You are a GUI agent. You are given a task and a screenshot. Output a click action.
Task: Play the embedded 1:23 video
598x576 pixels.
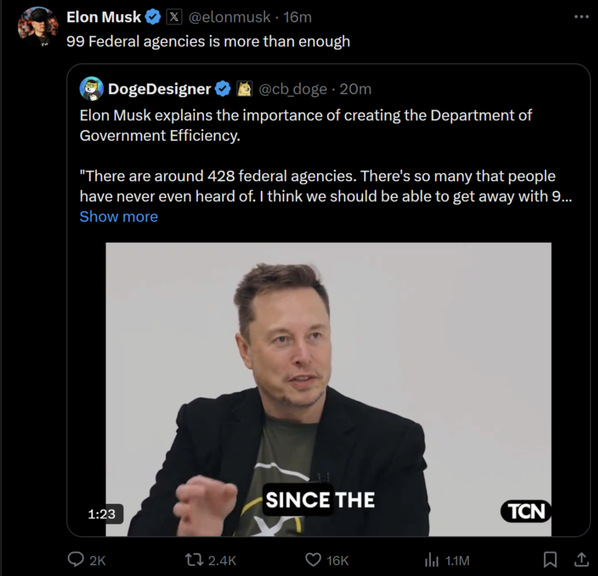(328, 389)
